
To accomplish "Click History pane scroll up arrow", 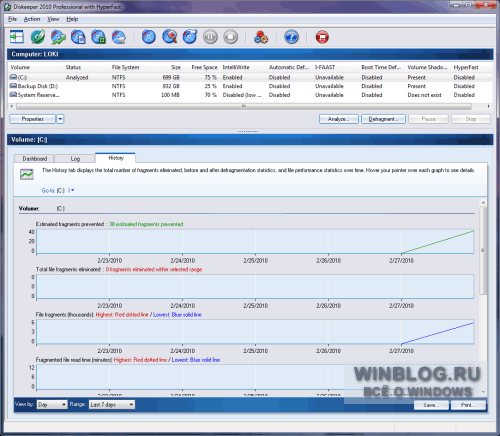I will coord(483,202).
